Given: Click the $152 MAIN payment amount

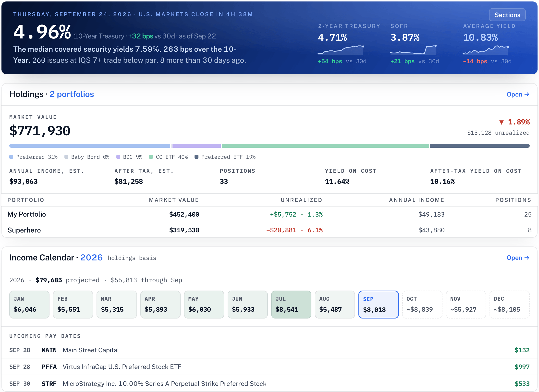Looking at the screenshot, I should (522, 350).
